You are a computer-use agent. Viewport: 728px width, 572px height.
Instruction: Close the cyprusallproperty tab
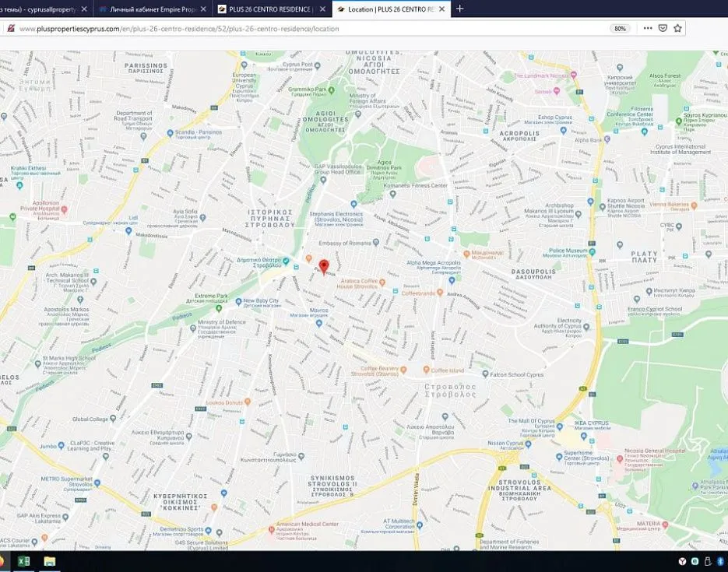click(x=84, y=9)
